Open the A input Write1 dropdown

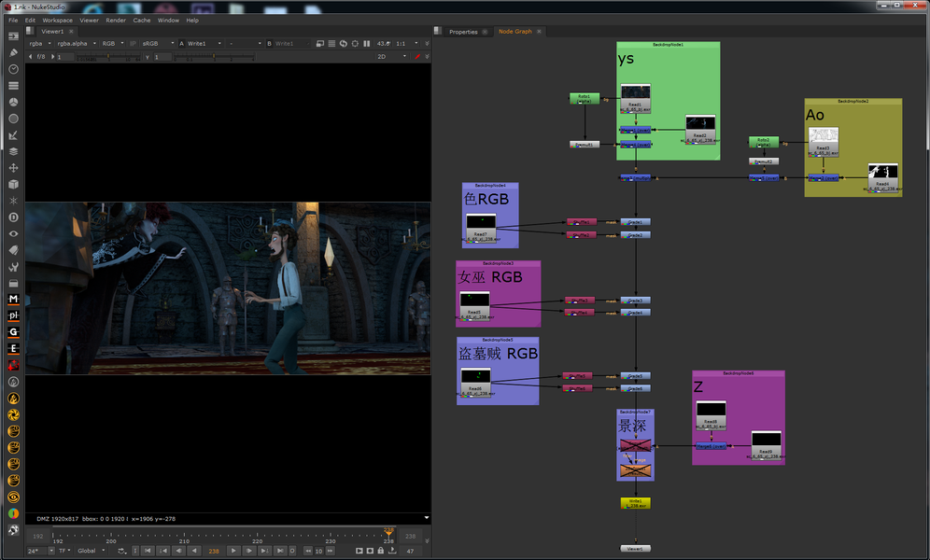coord(204,43)
